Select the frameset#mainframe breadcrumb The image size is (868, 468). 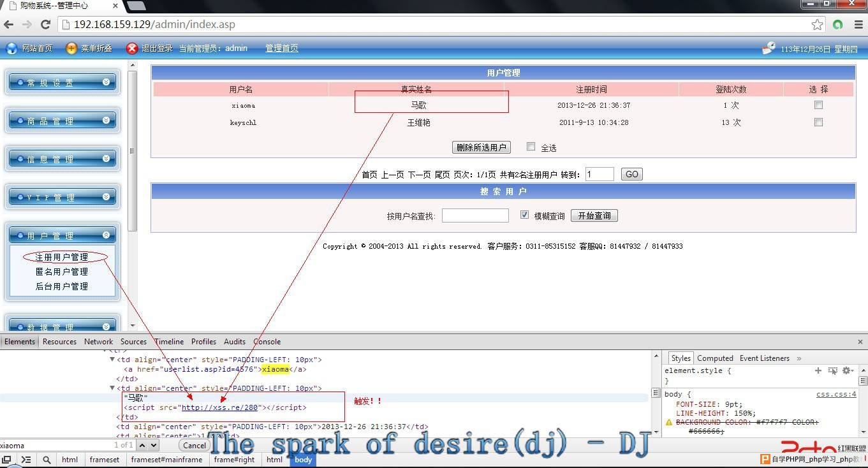[166, 460]
